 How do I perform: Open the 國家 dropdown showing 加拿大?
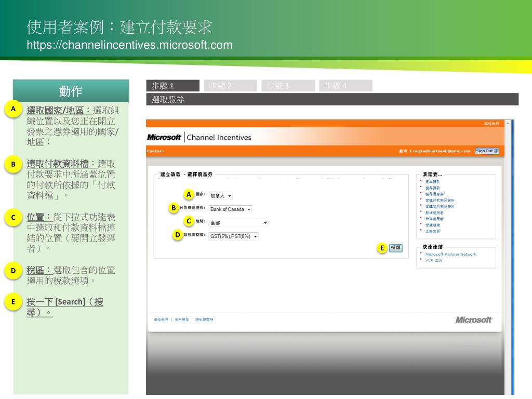(x=220, y=196)
